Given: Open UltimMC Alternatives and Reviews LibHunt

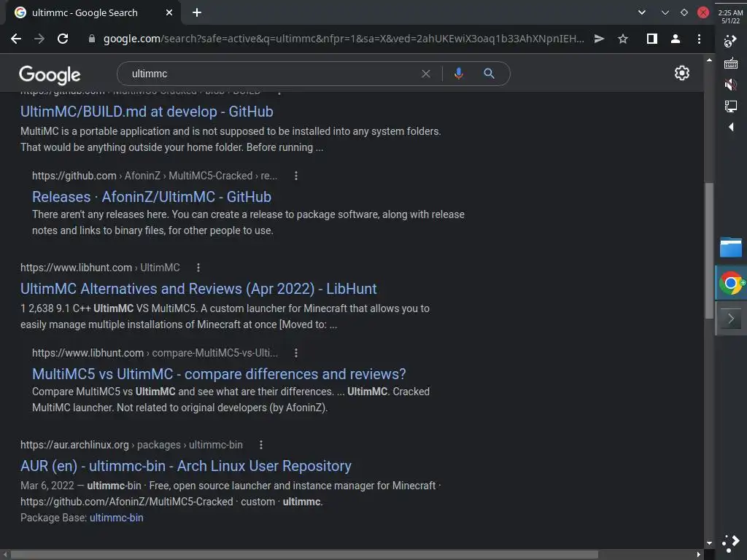Looking at the screenshot, I should (x=198, y=289).
